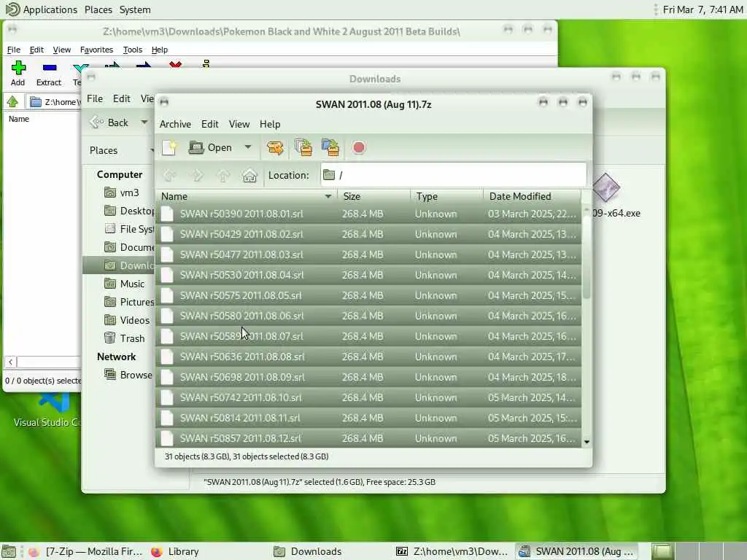Click the Location path input field
The height and width of the screenshot is (560, 747).
453,175
